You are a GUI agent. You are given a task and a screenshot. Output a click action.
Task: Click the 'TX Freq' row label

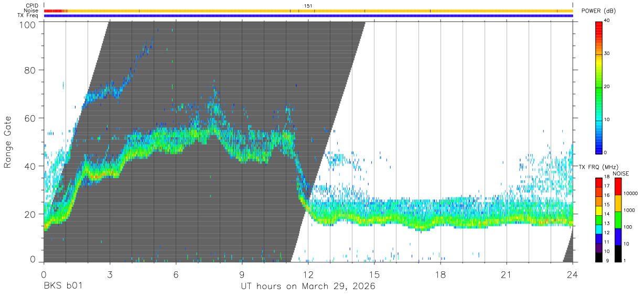(29, 16)
